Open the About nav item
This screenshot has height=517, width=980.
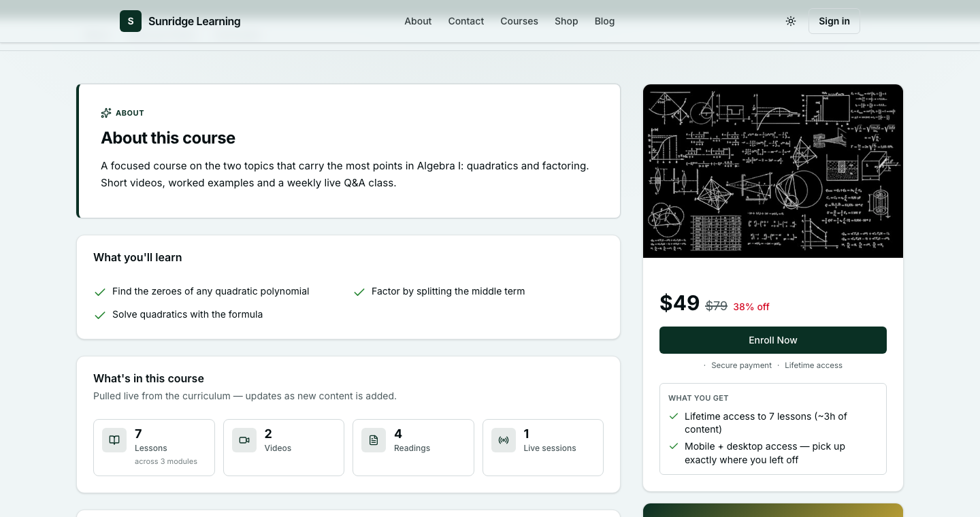[x=418, y=21]
